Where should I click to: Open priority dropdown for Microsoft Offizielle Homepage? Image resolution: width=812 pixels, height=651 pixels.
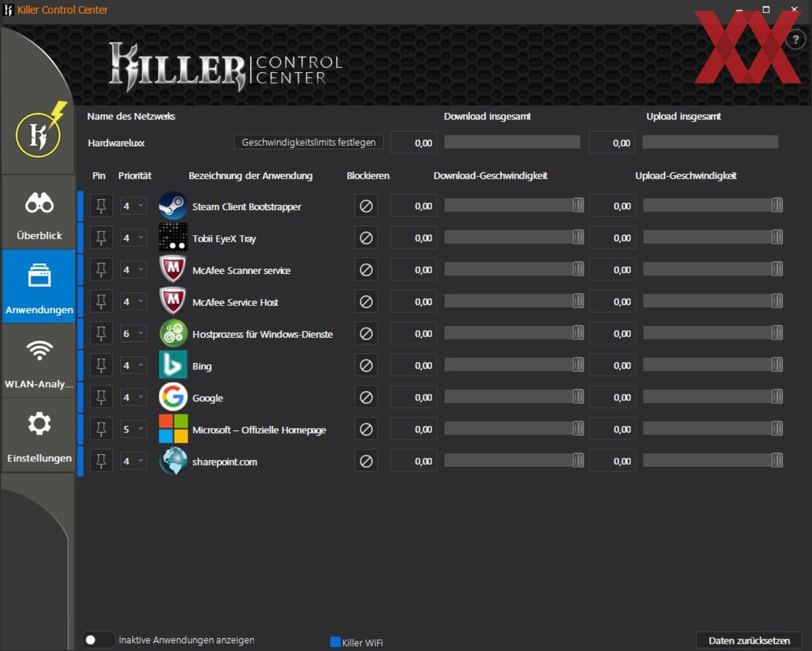point(133,429)
